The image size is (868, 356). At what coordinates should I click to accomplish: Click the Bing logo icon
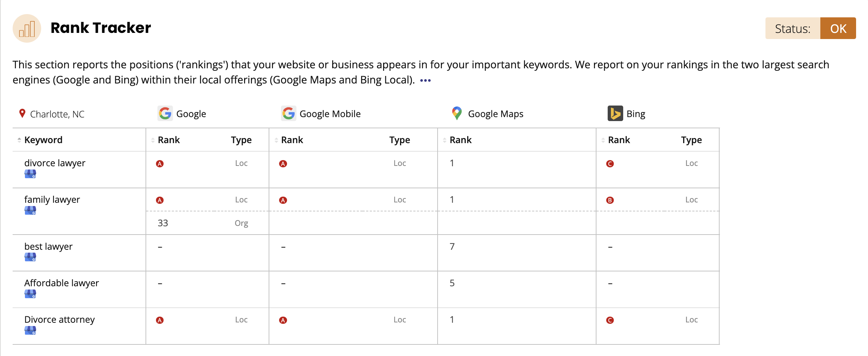point(615,113)
